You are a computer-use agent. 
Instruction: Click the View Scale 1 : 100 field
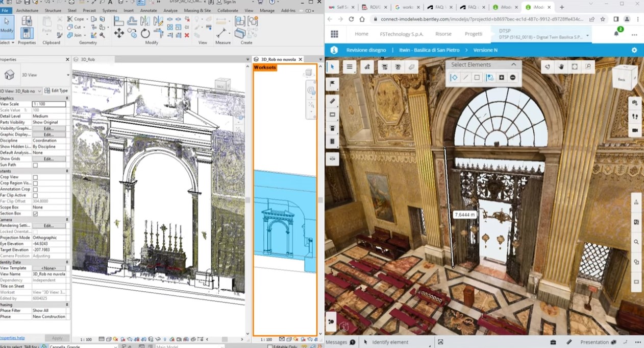[48, 104]
